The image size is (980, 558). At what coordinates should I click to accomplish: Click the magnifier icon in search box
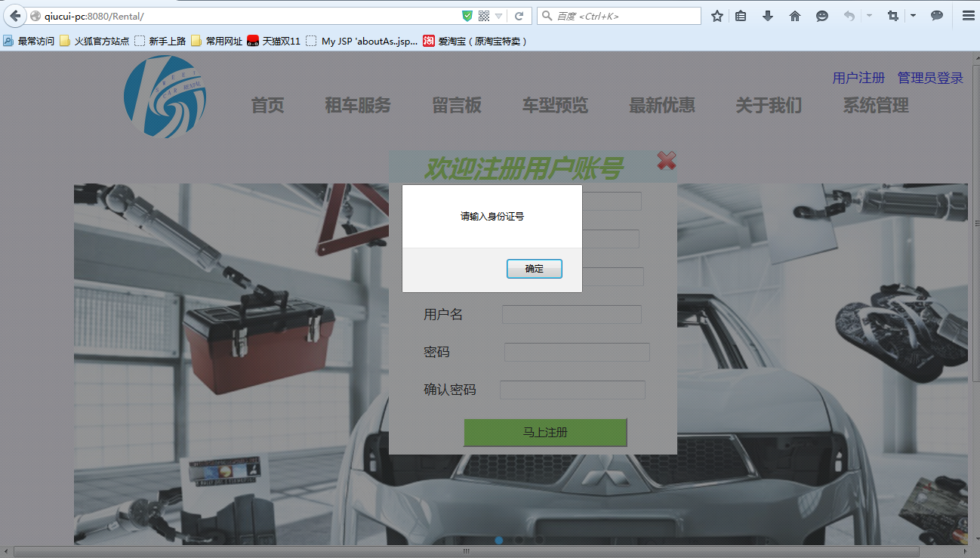pyautogui.click(x=546, y=16)
